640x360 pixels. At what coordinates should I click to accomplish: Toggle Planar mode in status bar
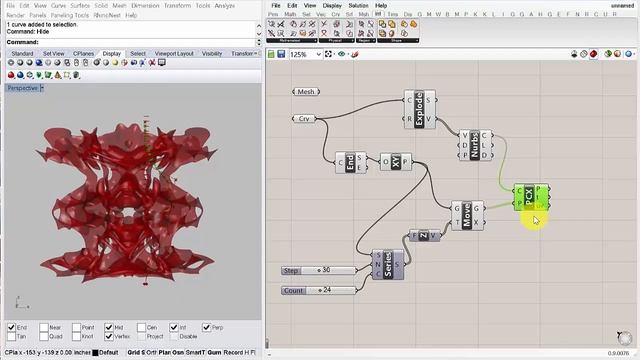click(x=164, y=352)
